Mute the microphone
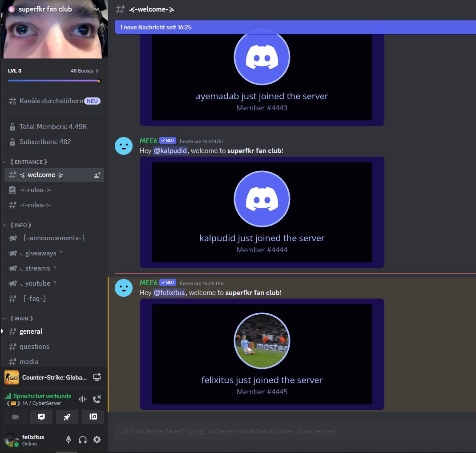 point(69,440)
